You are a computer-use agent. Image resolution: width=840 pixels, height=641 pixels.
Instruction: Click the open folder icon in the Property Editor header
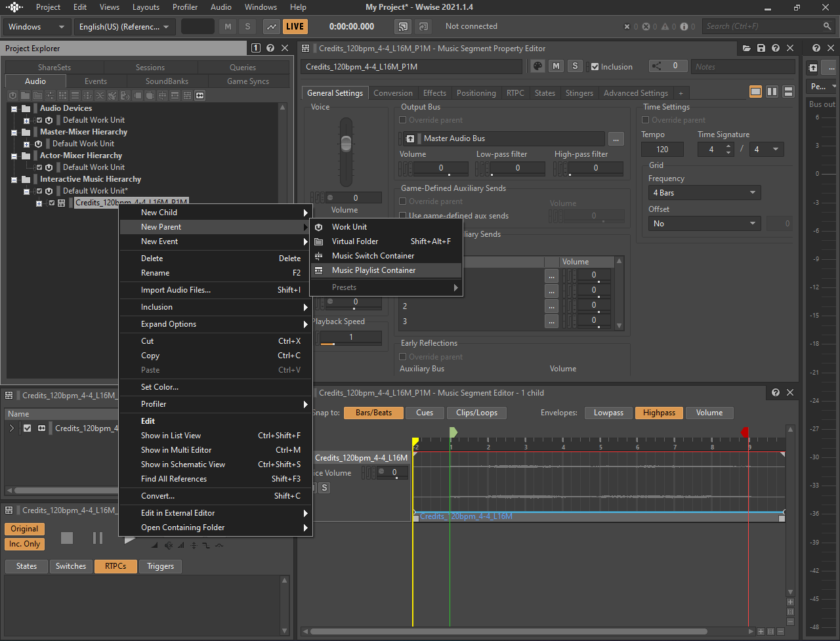tap(746, 49)
